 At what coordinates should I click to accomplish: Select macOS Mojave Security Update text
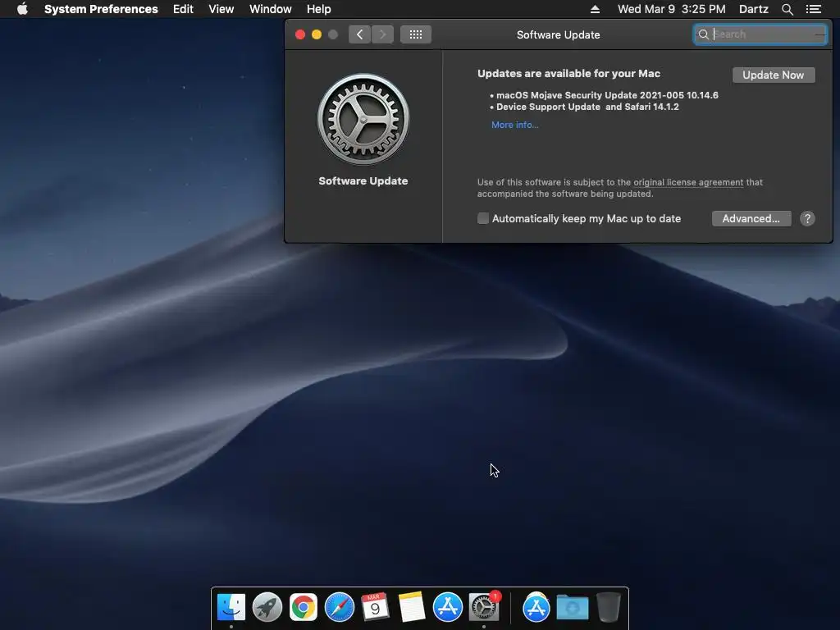(x=607, y=95)
